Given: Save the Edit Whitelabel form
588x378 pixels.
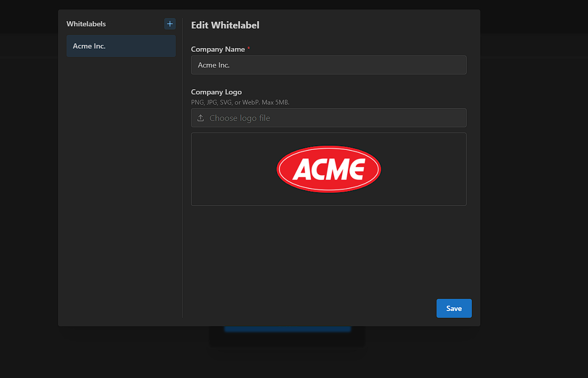Looking at the screenshot, I should [454, 308].
